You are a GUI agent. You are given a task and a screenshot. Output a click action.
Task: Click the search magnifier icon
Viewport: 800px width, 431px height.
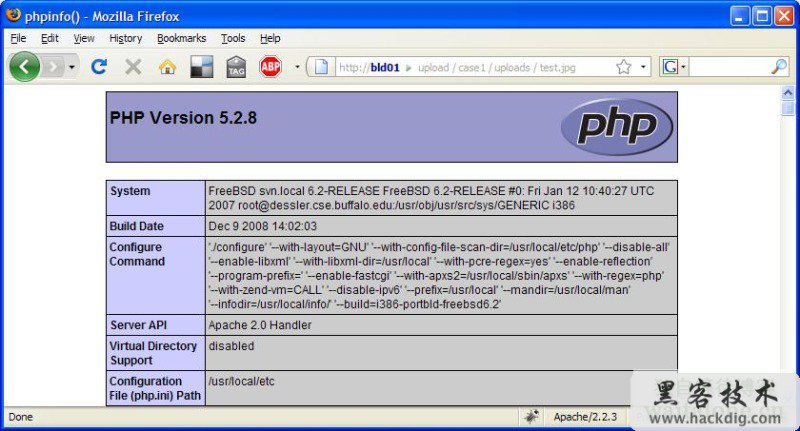pyautogui.click(x=779, y=67)
